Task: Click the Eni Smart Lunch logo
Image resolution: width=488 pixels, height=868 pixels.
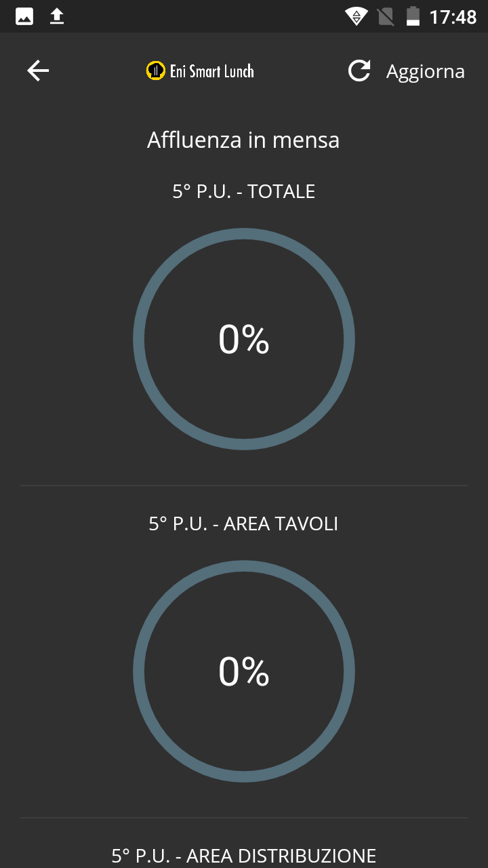Action: [156, 71]
